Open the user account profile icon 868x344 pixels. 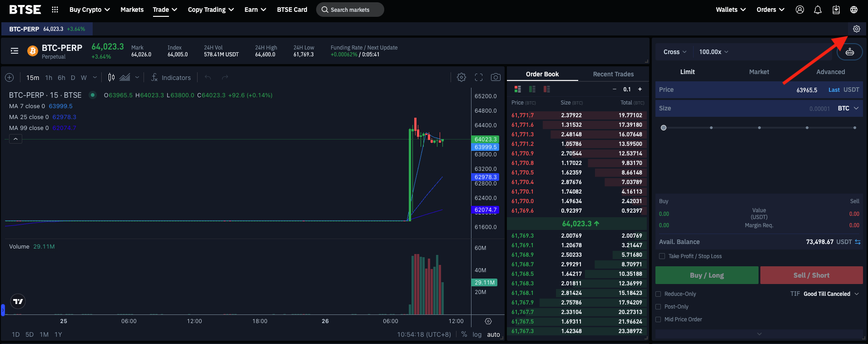800,10
